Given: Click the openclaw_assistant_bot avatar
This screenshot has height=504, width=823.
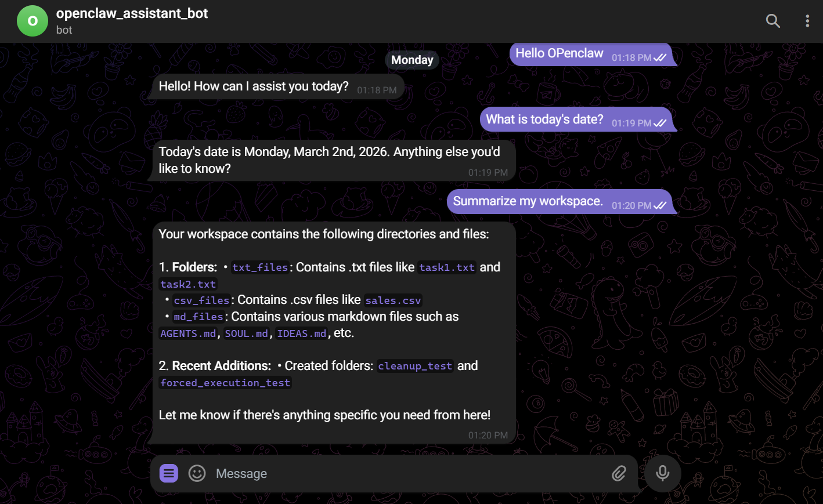Looking at the screenshot, I should coord(33,21).
